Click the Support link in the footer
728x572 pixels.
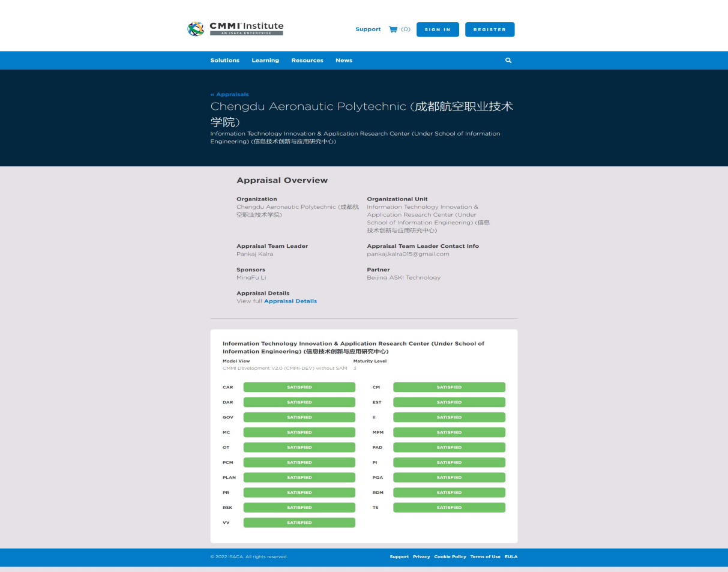point(399,557)
